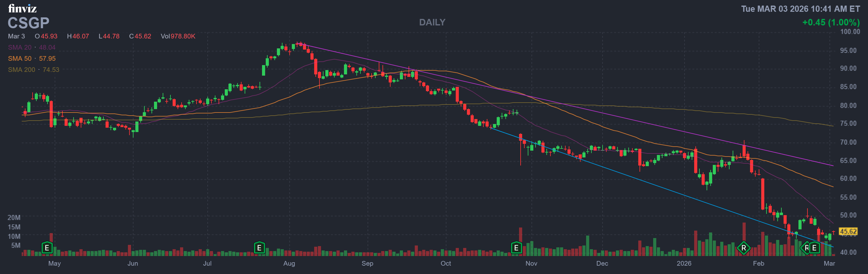Toggle the SMA 20 indicator label

click(x=32, y=47)
